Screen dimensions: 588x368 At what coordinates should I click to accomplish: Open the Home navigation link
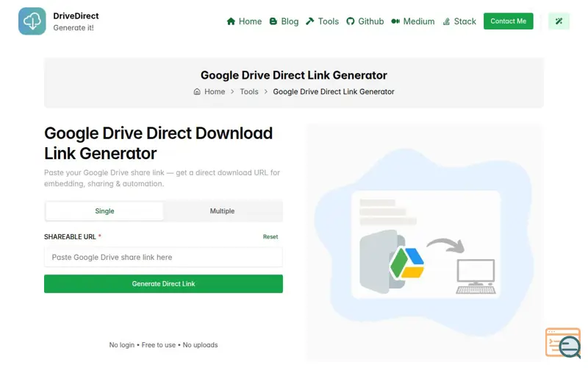[x=244, y=21]
